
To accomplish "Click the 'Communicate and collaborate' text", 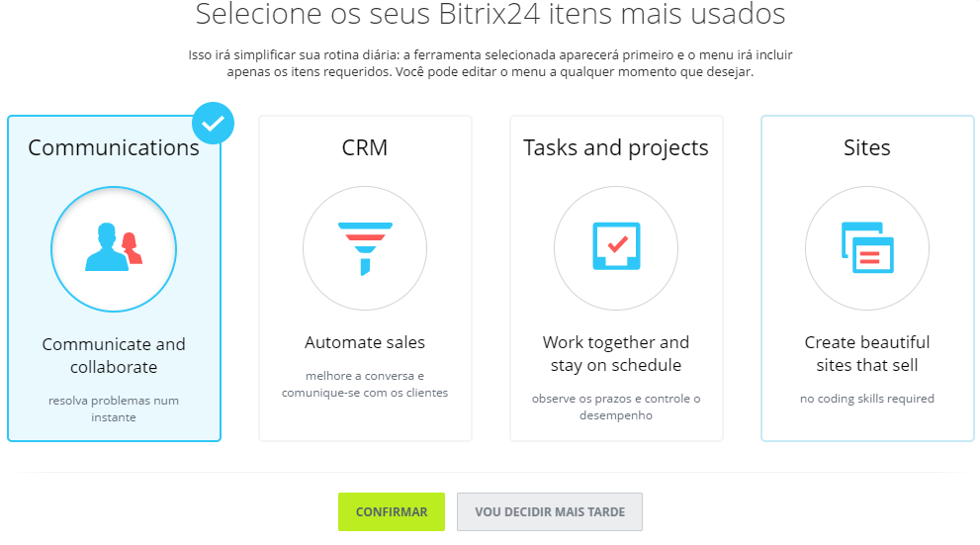I will (114, 356).
